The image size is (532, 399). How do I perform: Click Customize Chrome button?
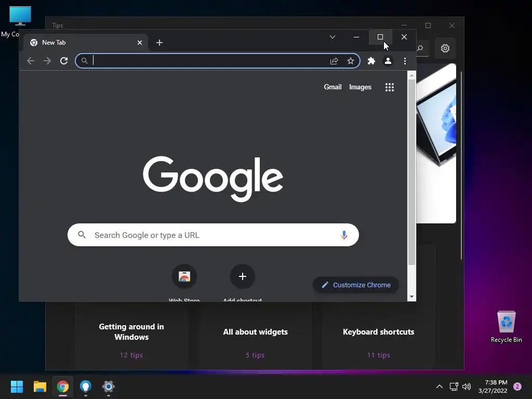coord(355,285)
